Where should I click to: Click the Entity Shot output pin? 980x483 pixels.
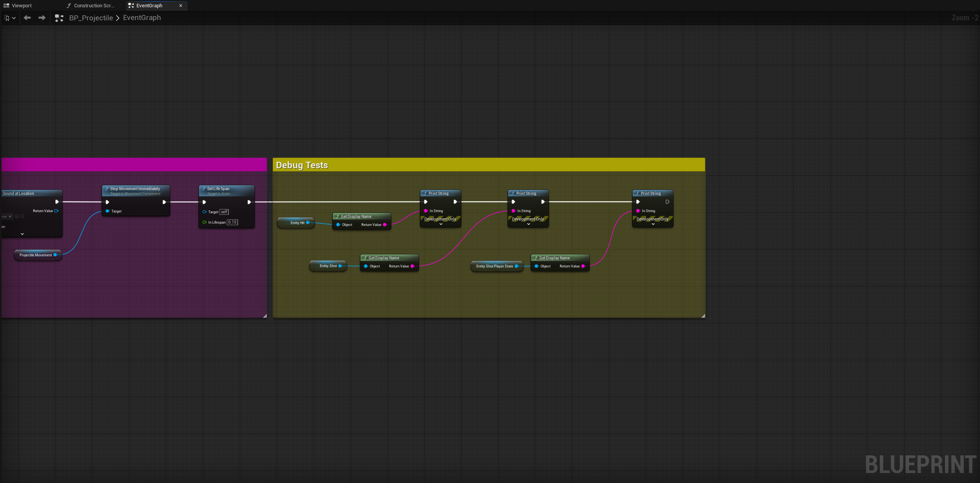340,266
